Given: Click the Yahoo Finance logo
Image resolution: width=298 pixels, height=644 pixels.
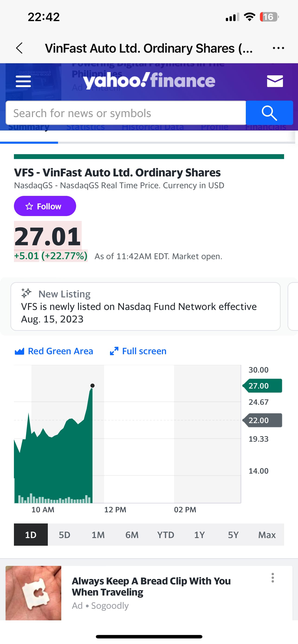Looking at the screenshot, I should point(149,80).
